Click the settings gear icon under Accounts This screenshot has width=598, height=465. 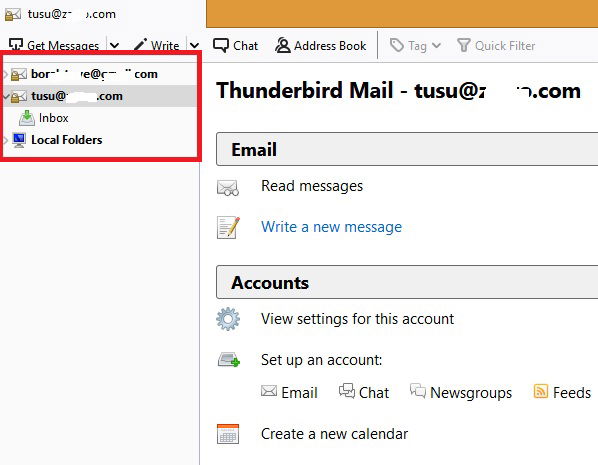[x=228, y=319]
